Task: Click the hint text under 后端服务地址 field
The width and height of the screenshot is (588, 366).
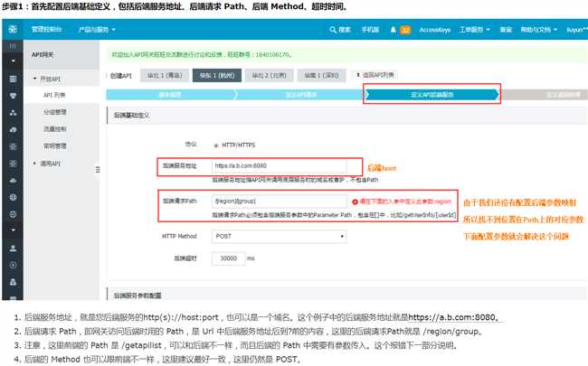Action: pyautogui.click(x=295, y=180)
